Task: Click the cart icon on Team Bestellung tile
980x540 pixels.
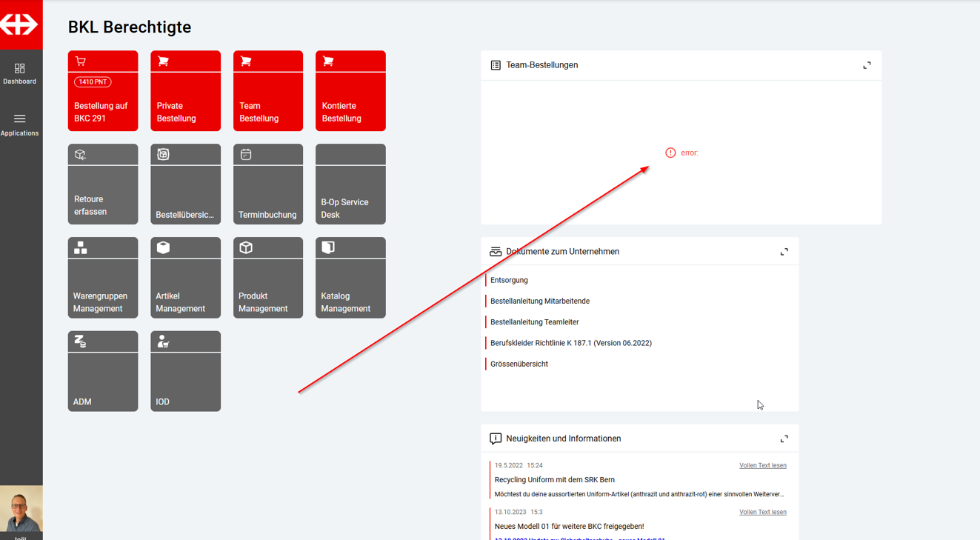Action: 246,61
